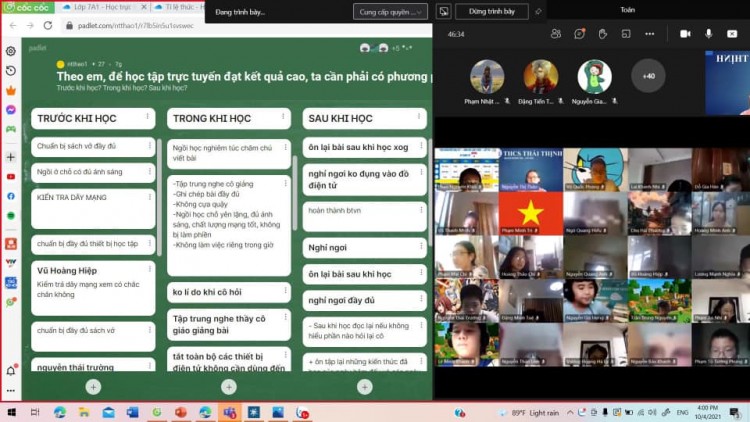Open PowerPoint from the Windows taskbar

coord(181,412)
